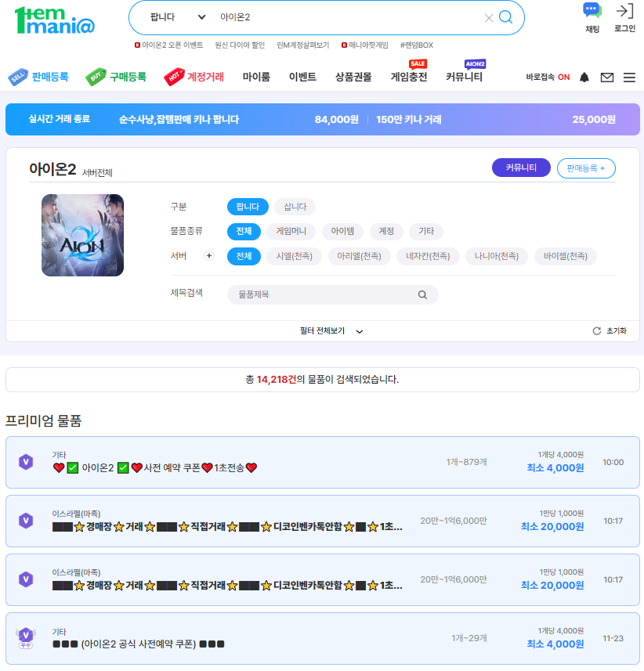Open 커뮤니티 menu in navigation bar
This screenshot has width=644, height=671.
point(464,77)
